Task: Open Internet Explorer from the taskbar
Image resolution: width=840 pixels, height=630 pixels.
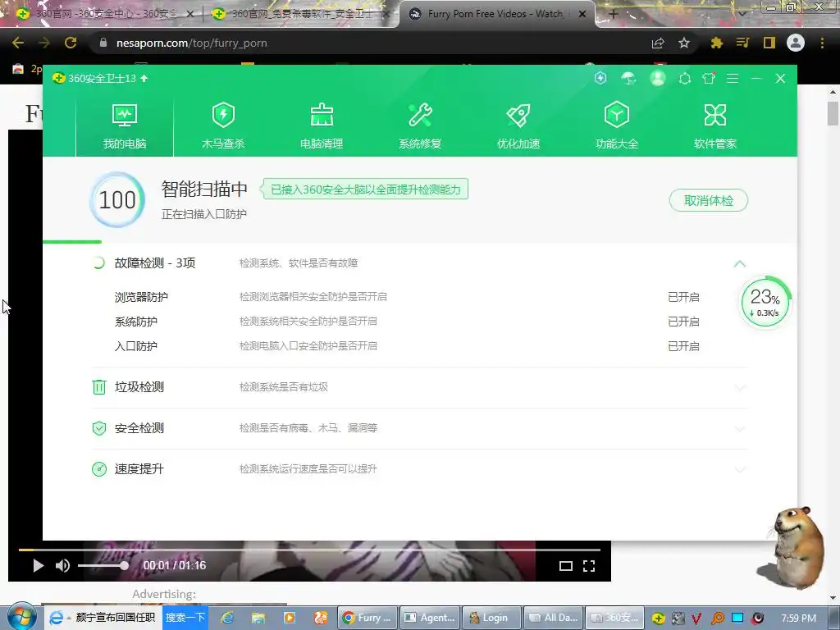Action: point(228,618)
